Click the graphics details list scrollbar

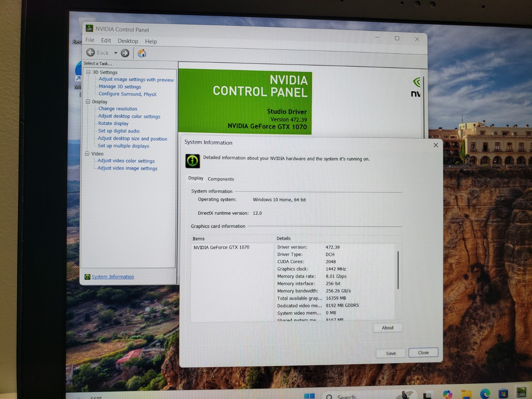[398, 270]
